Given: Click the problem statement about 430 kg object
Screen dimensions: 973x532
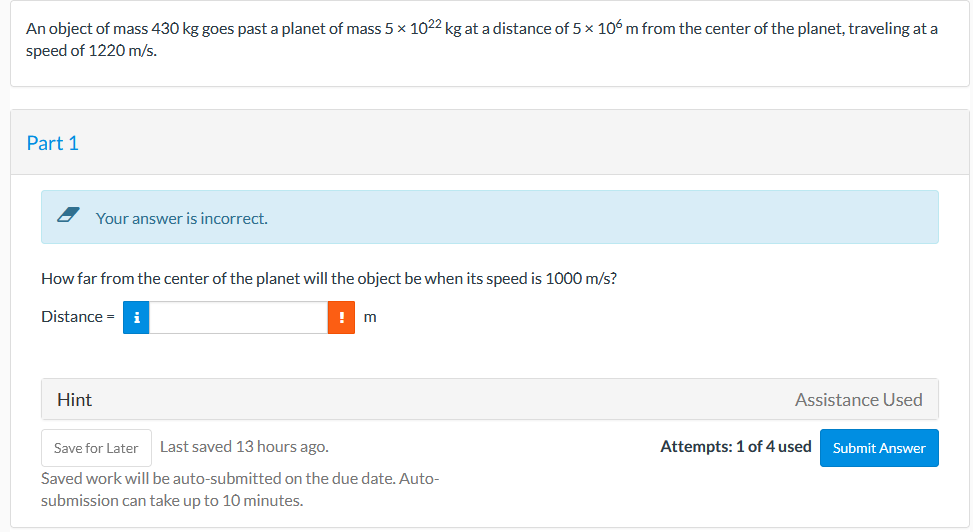Looking at the screenshot, I should click(x=482, y=39).
